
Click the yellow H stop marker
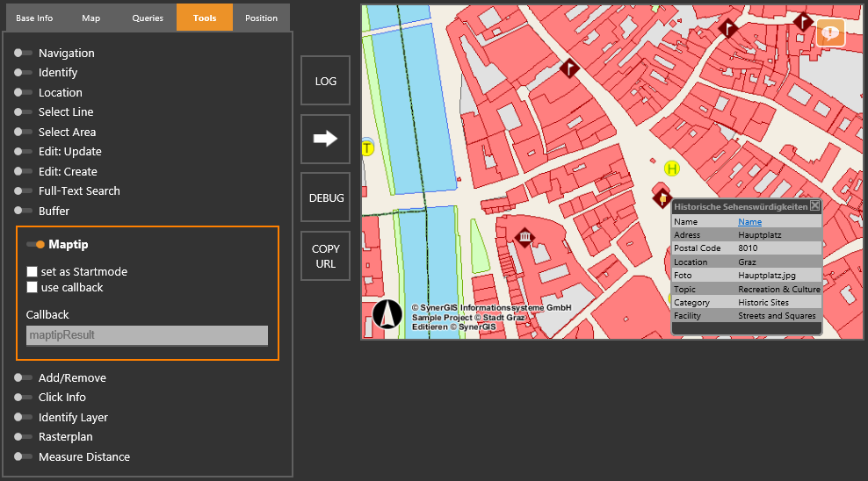point(672,169)
